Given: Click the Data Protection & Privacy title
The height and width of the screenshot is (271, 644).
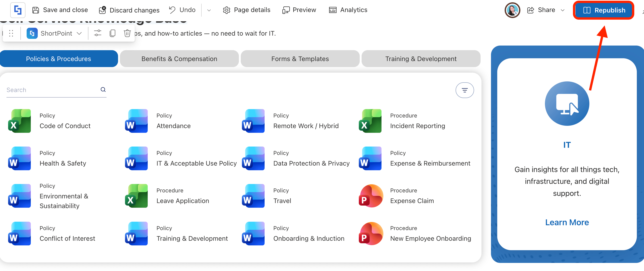Looking at the screenshot, I should point(312,163).
